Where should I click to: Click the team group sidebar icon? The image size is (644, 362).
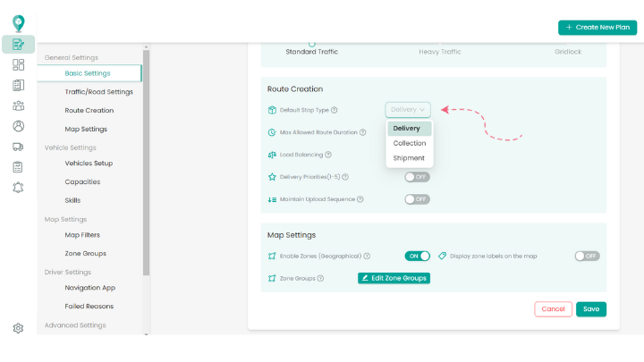(x=18, y=105)
